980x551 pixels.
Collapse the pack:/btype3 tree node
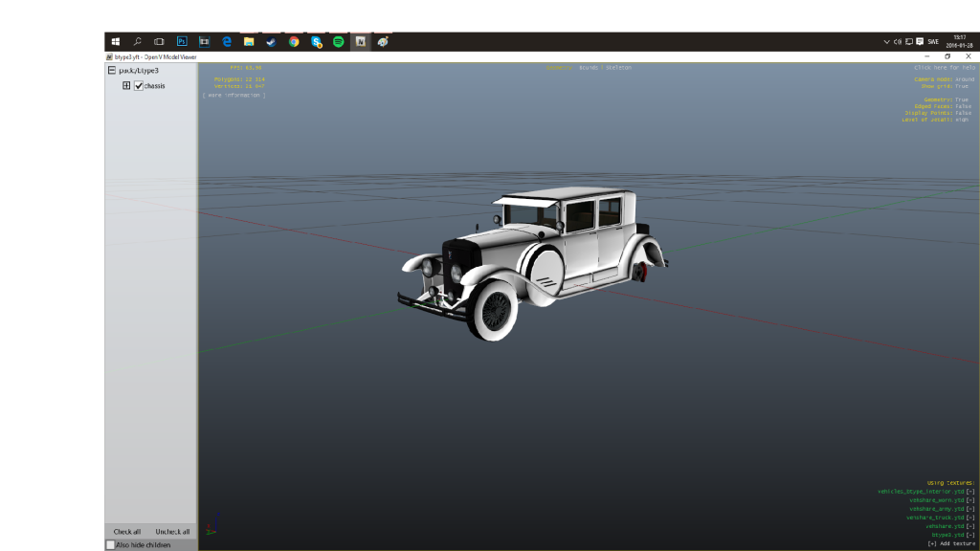click(112, 71)
